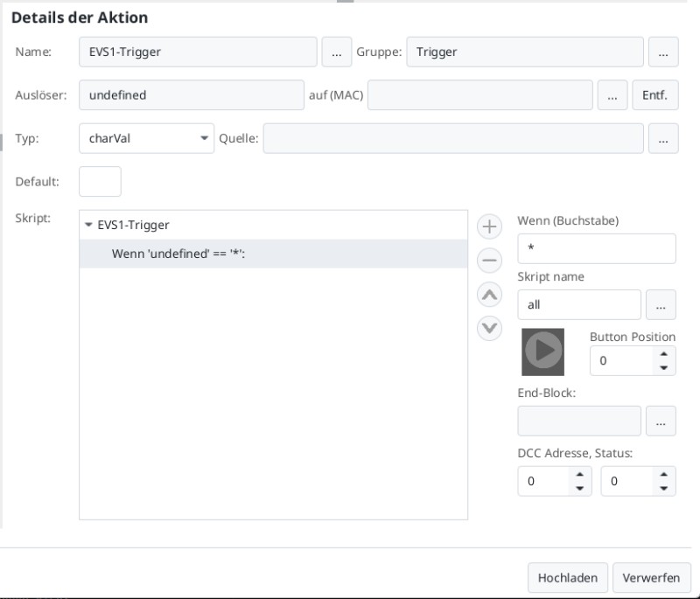
Task: Open browse button next to End-Block field
Action: pos(661,421)
